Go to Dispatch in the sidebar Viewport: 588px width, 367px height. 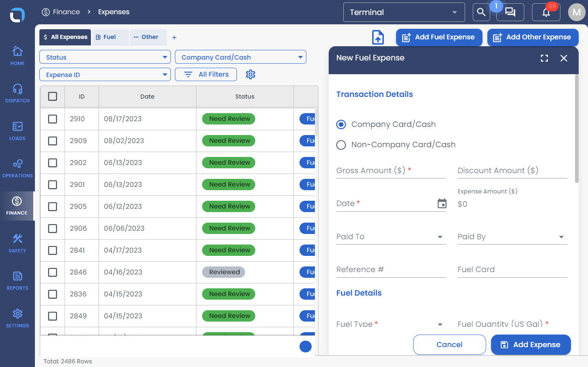click(x=17, y=93)
